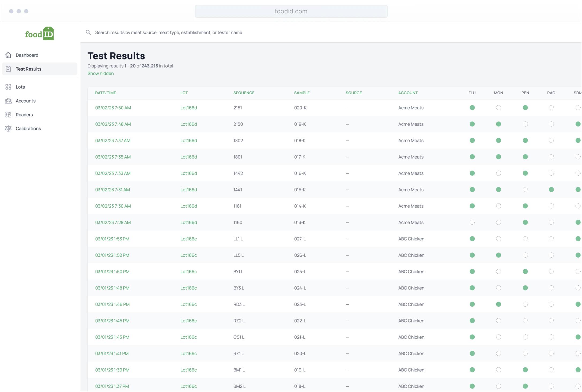Click the Lots grid icon
The image size is (582, 392).
(x=8, y=87)
